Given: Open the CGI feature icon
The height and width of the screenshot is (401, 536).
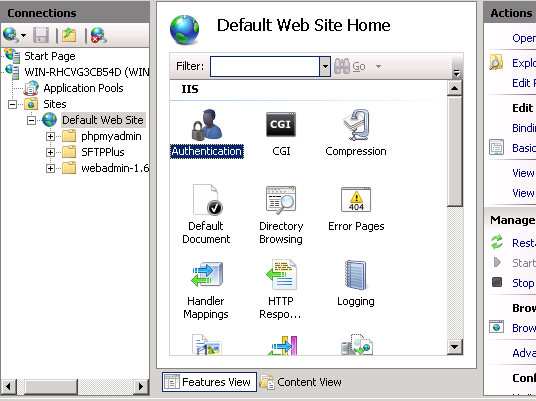Looking at the screenshot, I should pos(281,124).
